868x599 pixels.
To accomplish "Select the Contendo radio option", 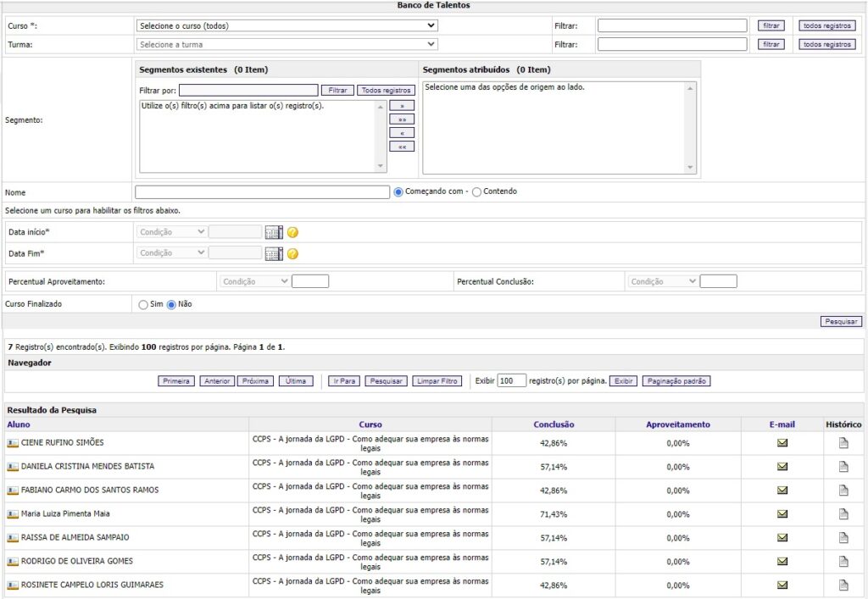I will pyautogui.click(x=476, y=192).
